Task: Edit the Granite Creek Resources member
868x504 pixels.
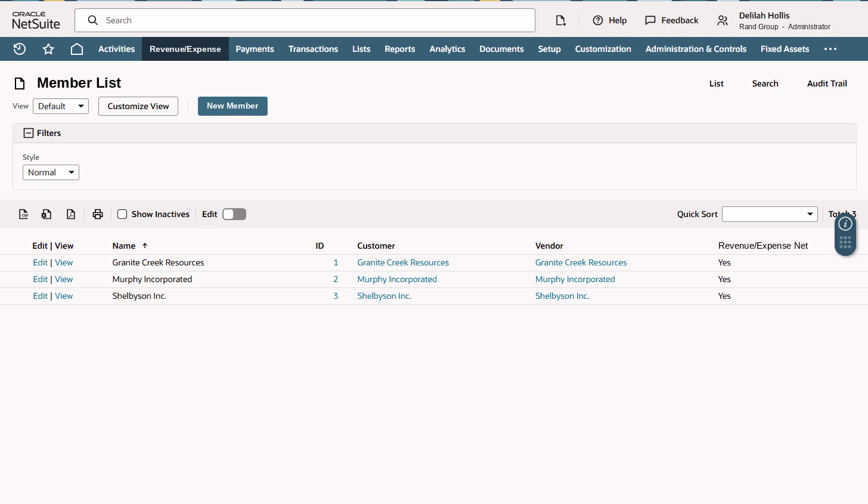Action: coord(40,262)
